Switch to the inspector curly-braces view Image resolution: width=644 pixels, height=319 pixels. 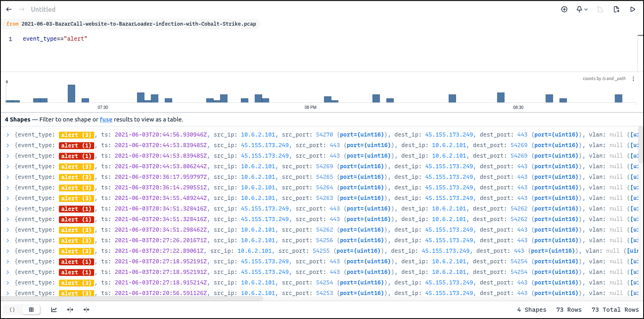(12, 310)
